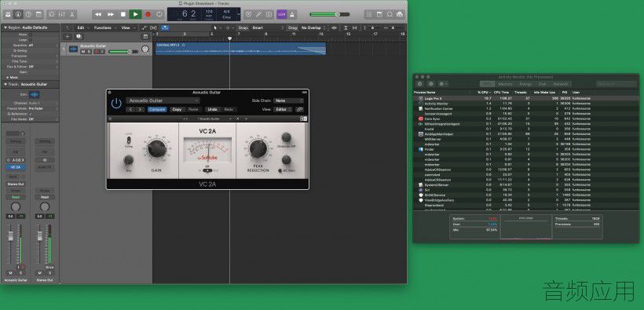This screenshot has width=644, height=310.
Task: Flip the Limit/Comp switch on VC 2A
Action: pyautogui.click(x=129, y=140)
